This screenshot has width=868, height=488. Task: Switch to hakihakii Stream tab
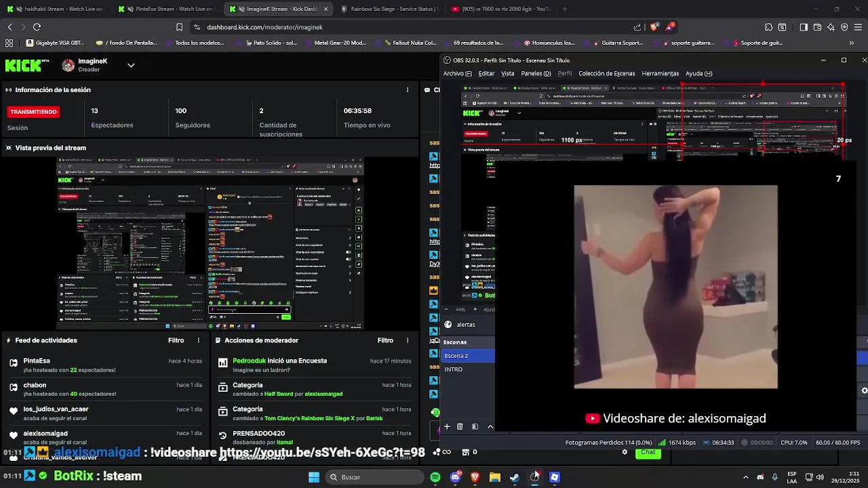tap(54, 9)
